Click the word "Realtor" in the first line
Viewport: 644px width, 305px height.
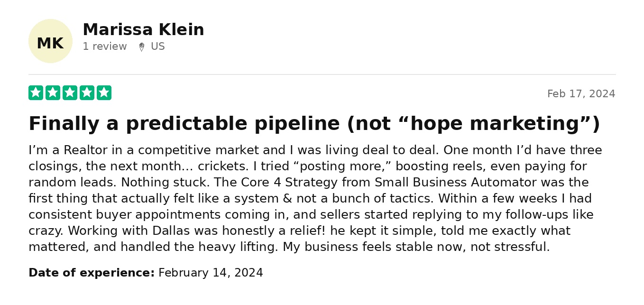(83, 150)
